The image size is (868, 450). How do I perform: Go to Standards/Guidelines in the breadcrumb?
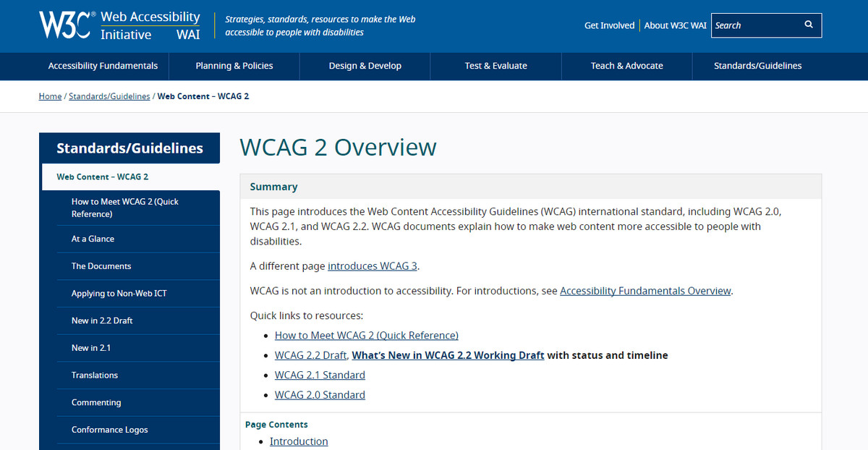coord(109,96)
